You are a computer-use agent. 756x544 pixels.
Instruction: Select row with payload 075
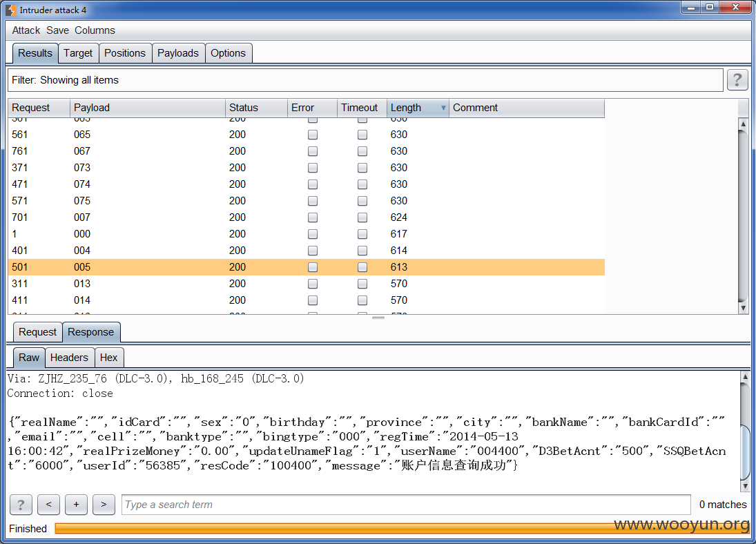click(x=306, y=201)
